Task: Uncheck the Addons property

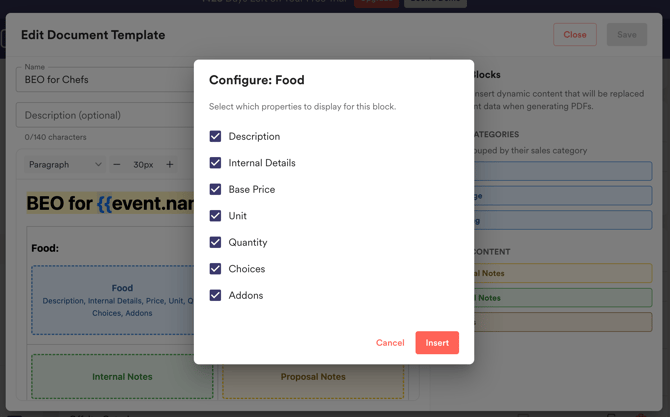Action: (x=215, y=295)
